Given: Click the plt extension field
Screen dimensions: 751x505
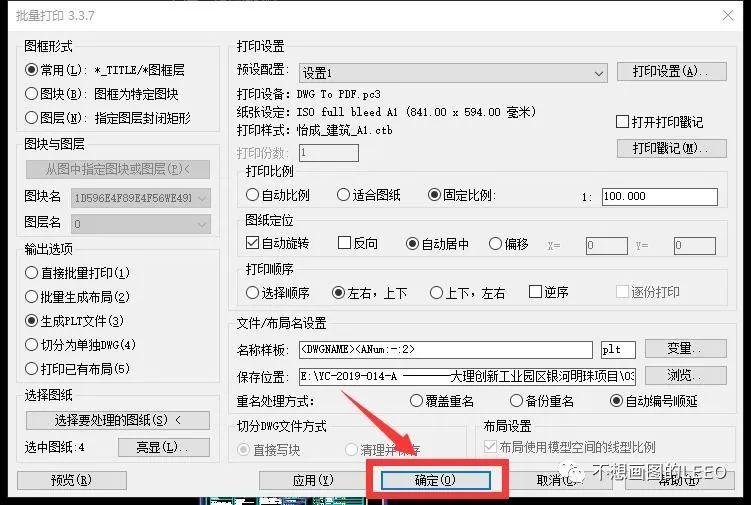Looking at the screenshot, I should click(x=618, y=350).
